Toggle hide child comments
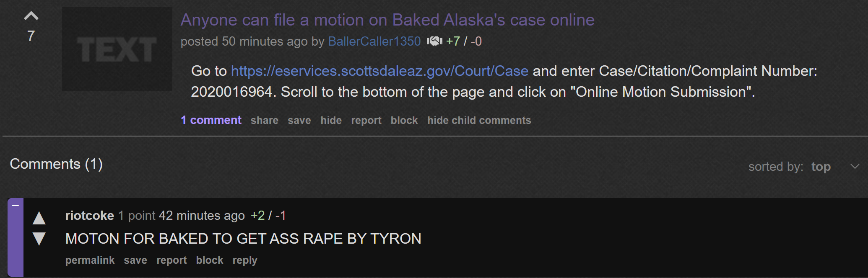 point(479,121)
